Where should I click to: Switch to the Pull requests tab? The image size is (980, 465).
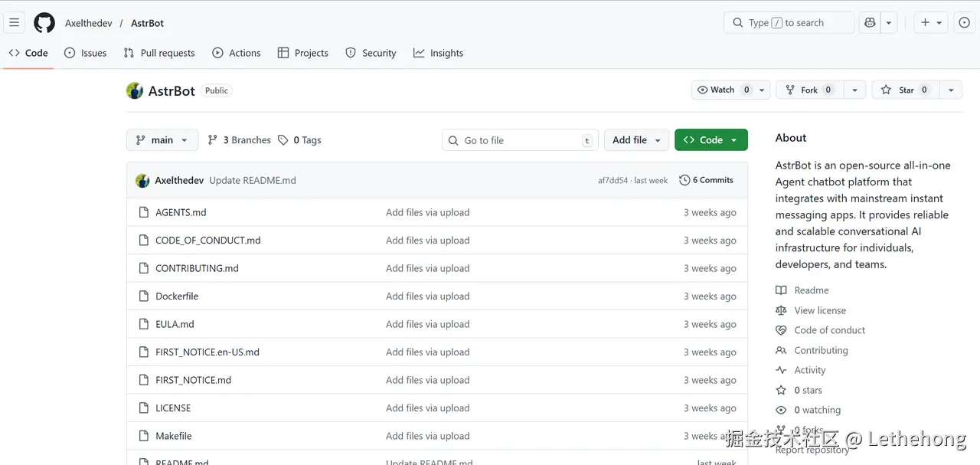159,53
